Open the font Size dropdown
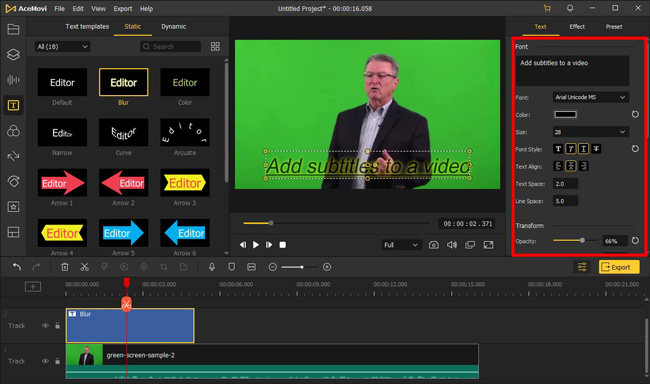 pyautogui.click(x=591, y=132)
